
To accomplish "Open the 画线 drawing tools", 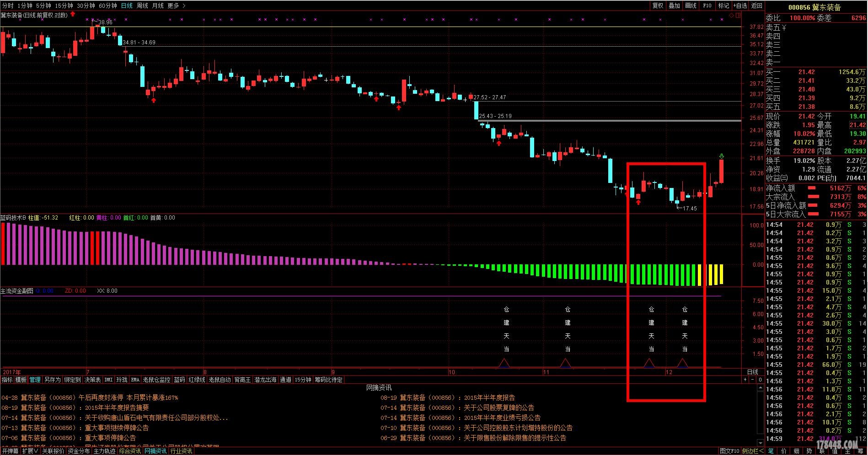I will (x=691, y=5).
